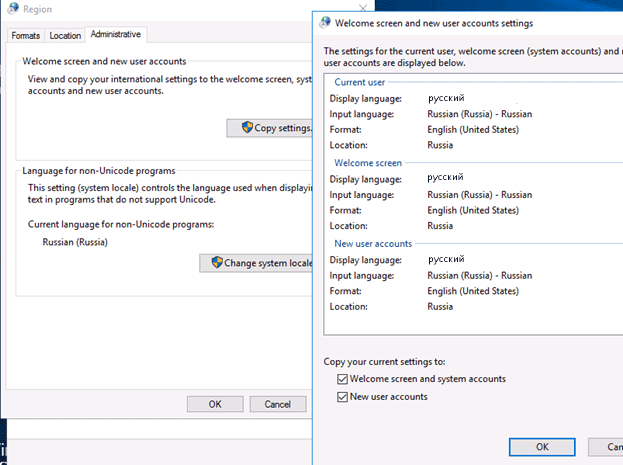Click the Region window globe icon
Image resolution: width=623 pixels, height=465 pixels.
[13, 8]
